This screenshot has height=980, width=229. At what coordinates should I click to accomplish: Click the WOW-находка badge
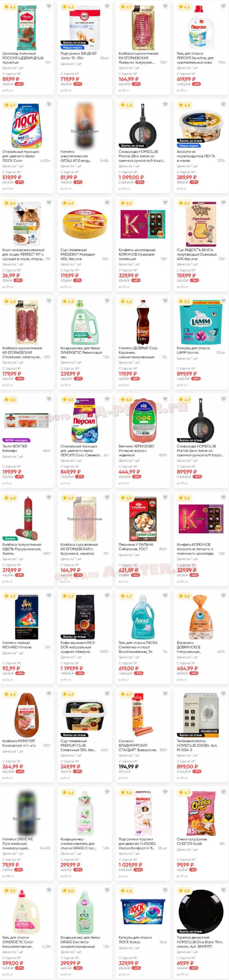(16, 440)
